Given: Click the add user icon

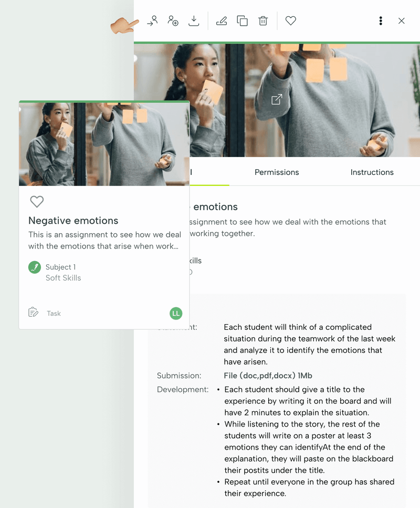Looking at the screenshot, I should tap(173, 20).
